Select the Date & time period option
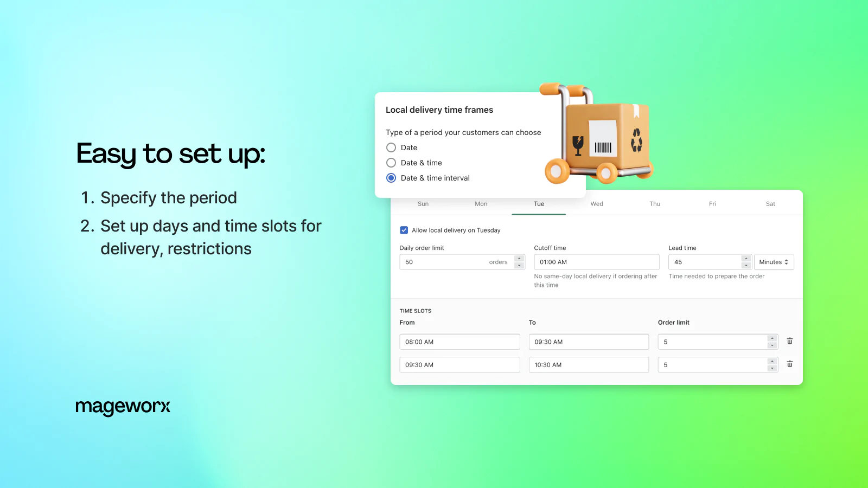The image size is (868, 488). (391, 163)
